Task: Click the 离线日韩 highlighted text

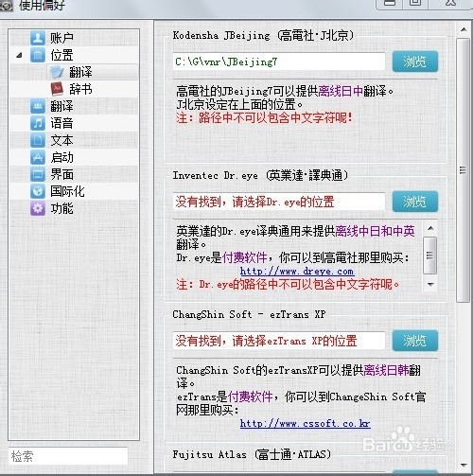Action: 386,370
